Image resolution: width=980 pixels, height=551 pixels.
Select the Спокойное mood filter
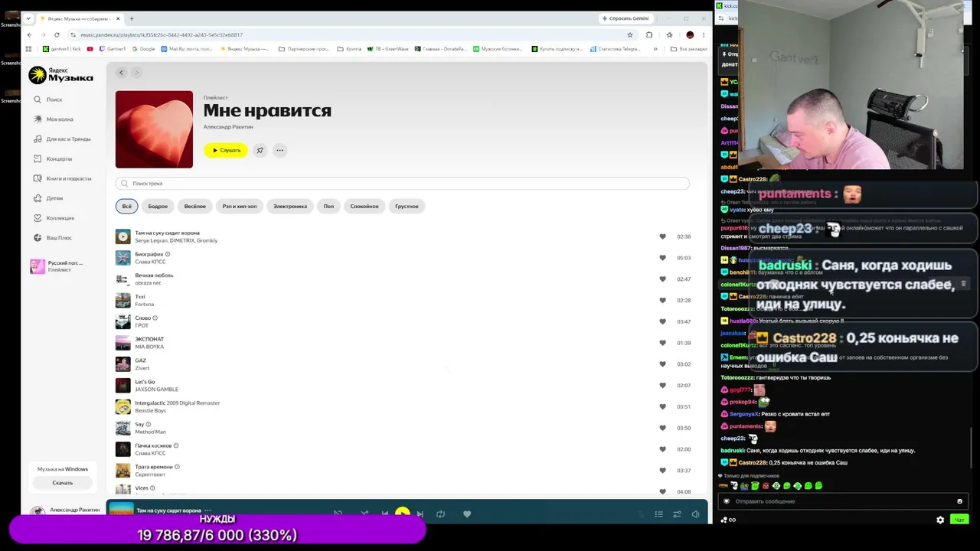[x=364, y=206]
